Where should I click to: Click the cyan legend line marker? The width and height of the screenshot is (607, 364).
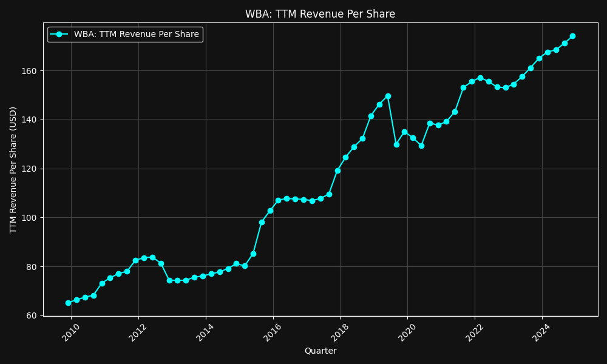coord(59,35)
